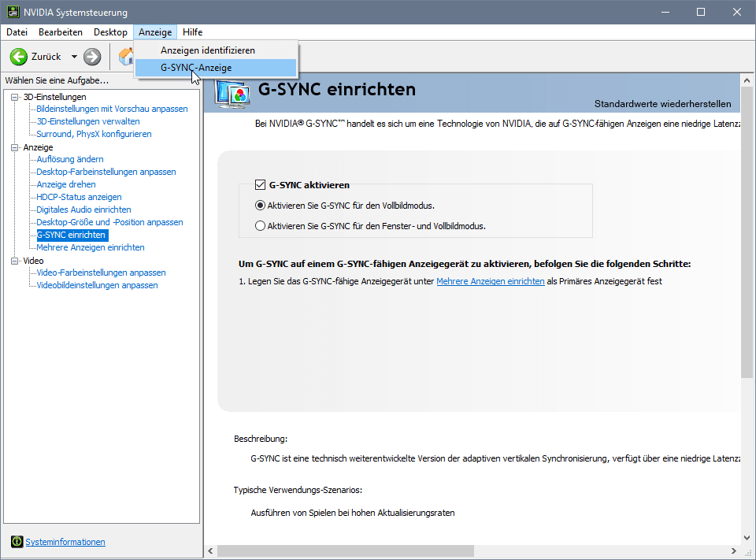Select Bildeinstellungen mit Vorschau anpassen

113,109
